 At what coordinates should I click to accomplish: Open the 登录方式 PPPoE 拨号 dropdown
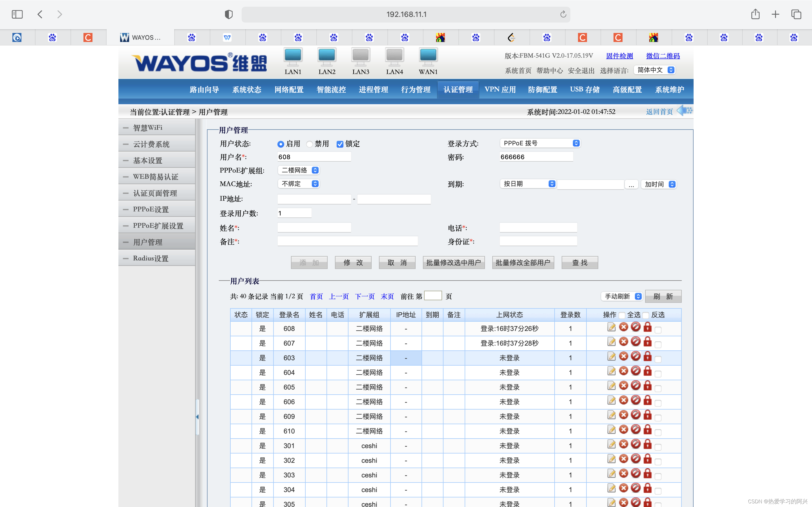click(x=540, y=143)
